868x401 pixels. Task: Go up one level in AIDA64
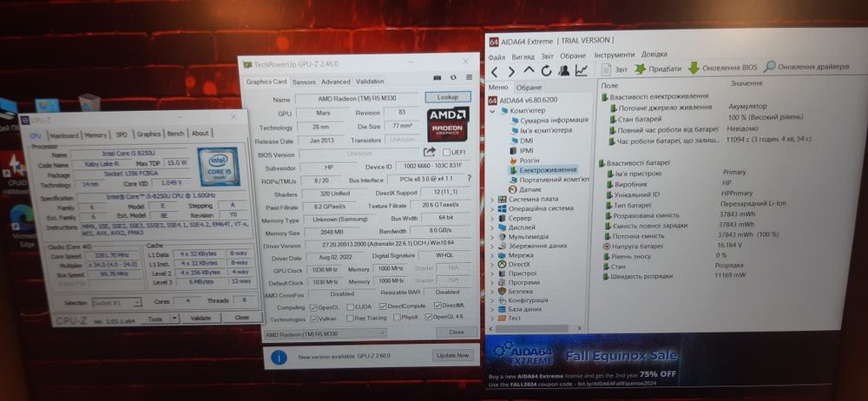[529, 71]
